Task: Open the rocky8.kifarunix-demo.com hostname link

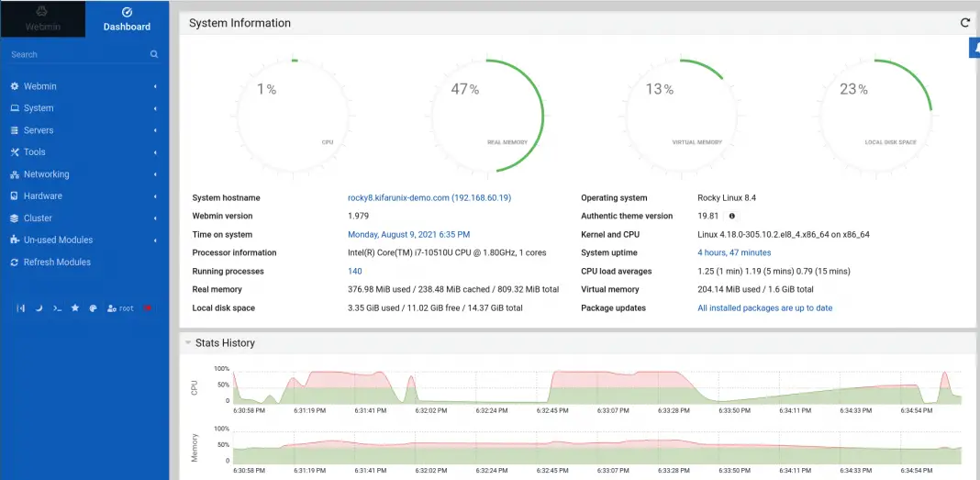Action: pyautogui.click(x=429, y=197)
